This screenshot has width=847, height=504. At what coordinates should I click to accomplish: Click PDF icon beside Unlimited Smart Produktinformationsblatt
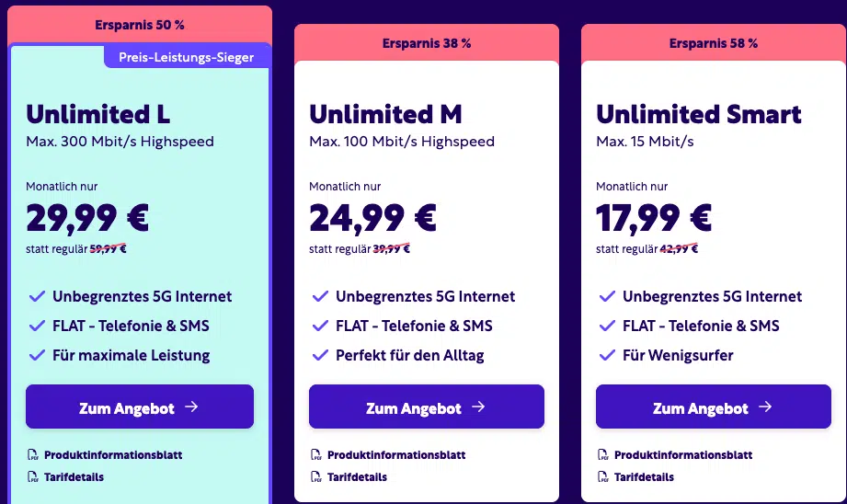tap(603, 455)
